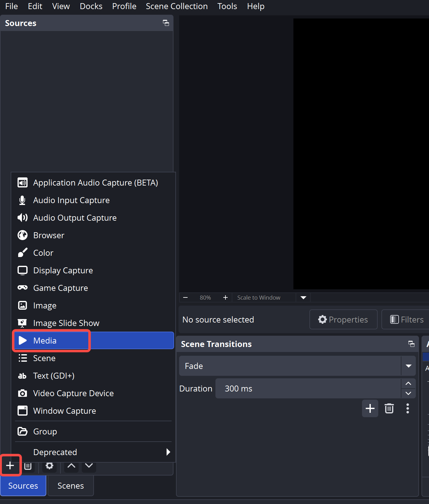The image size is (429, 504).
Task: Click the Properties button
Action: 343,319
